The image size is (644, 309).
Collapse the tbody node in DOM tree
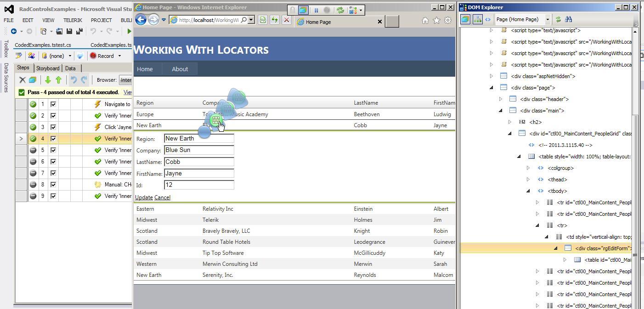(x=528, y=191)
